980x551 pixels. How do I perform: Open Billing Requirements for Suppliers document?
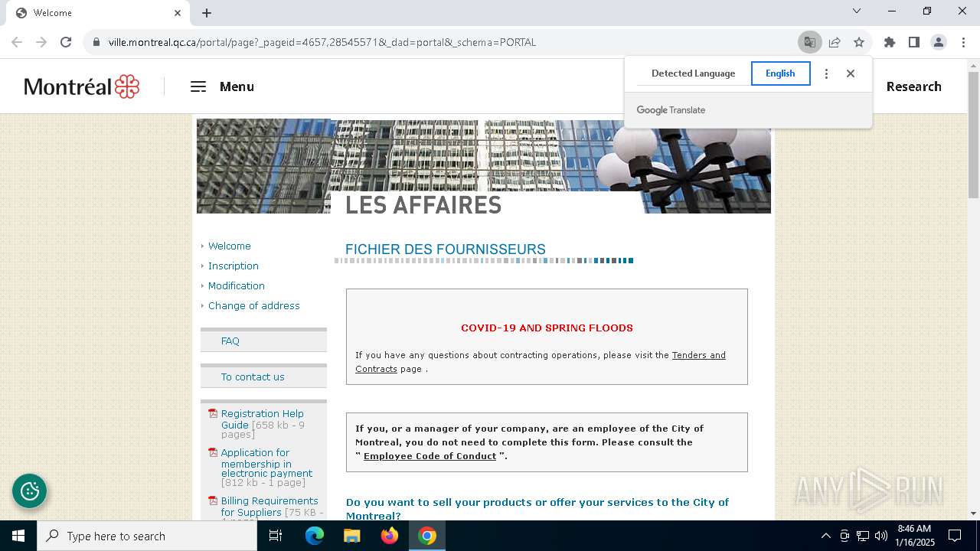point(269,507)
